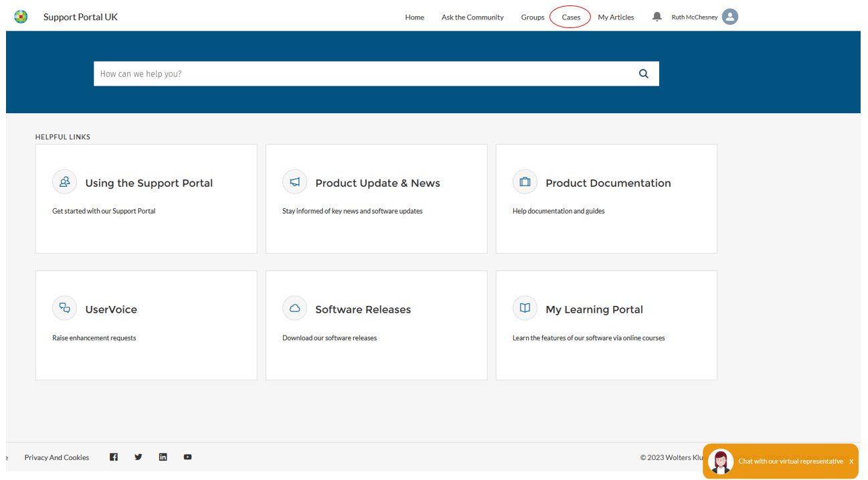Click the UserVoice enhancement request icon
Screen dimensions: 868x480
[x=64, y=308]
